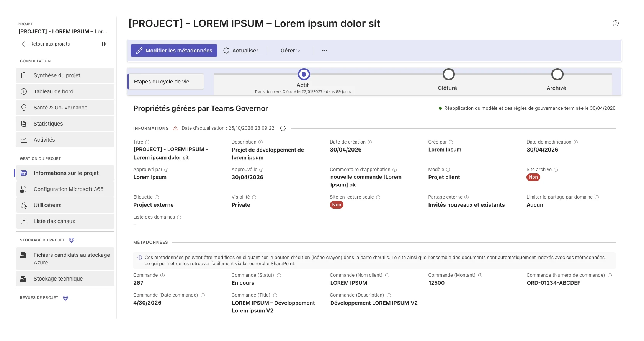644x341 pixels.
Task: Select Informations sur le projet
Action: tap(65, 173)
